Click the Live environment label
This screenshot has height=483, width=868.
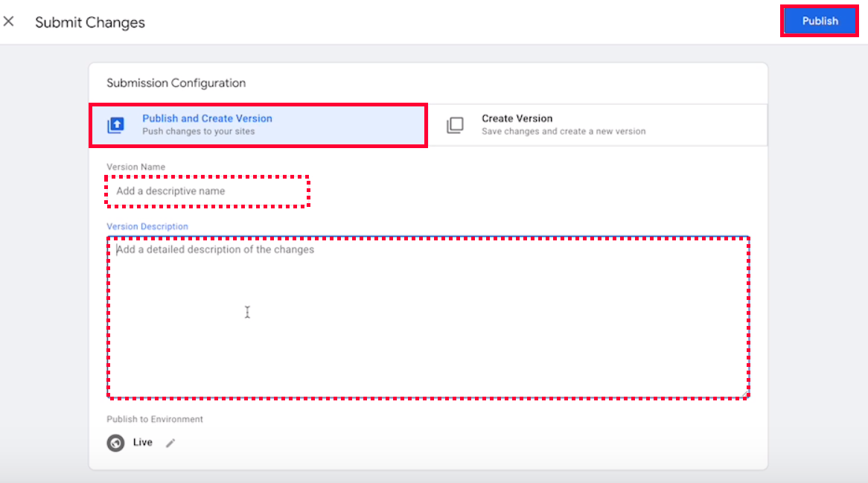tap(143, 442)
